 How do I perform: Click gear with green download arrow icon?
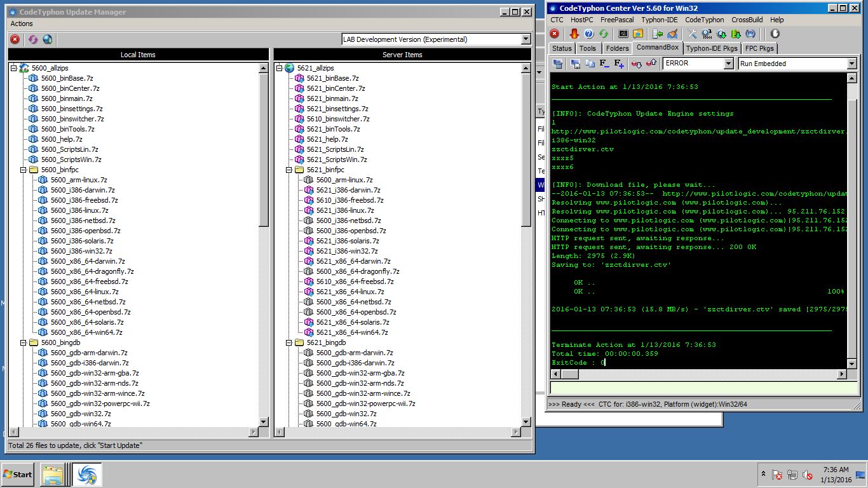tap(721, 34)
